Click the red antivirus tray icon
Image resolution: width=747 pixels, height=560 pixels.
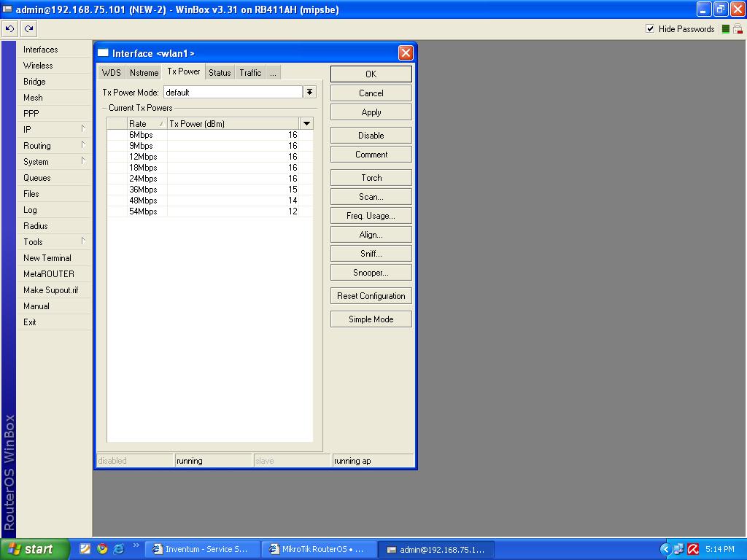(x=693, y=549)
